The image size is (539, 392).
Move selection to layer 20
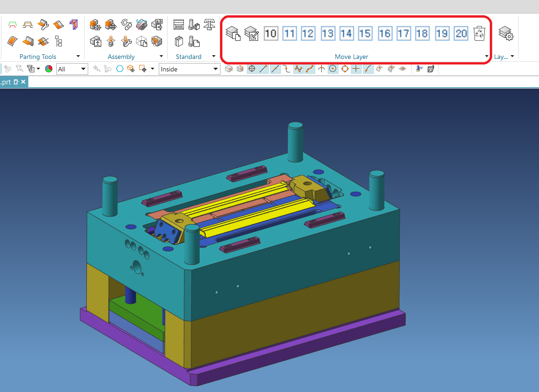click(461, 33)
